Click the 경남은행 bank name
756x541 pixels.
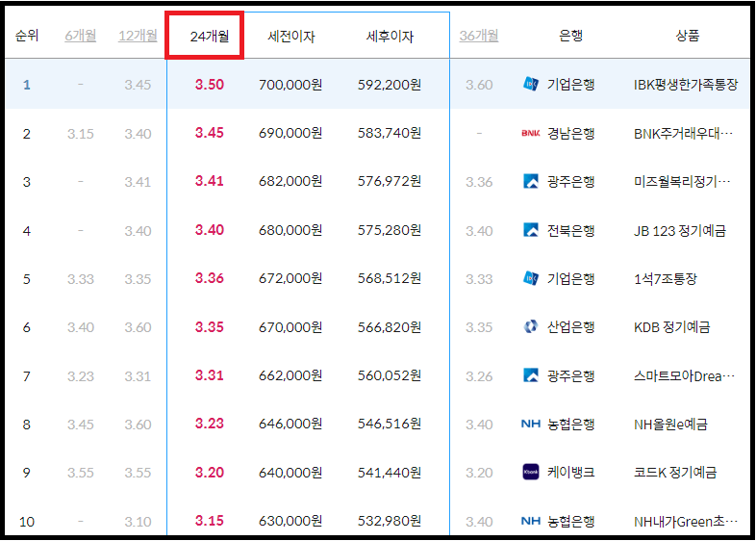[x=571, y=133]
